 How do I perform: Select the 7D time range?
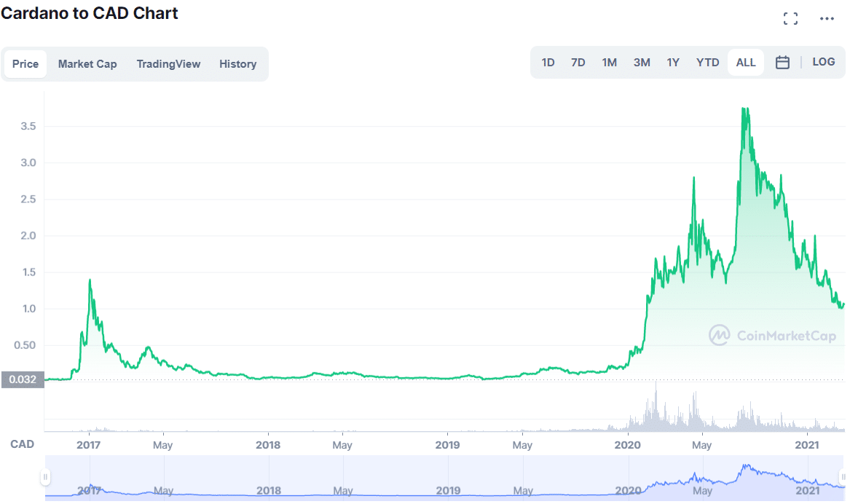coord(578,63)
